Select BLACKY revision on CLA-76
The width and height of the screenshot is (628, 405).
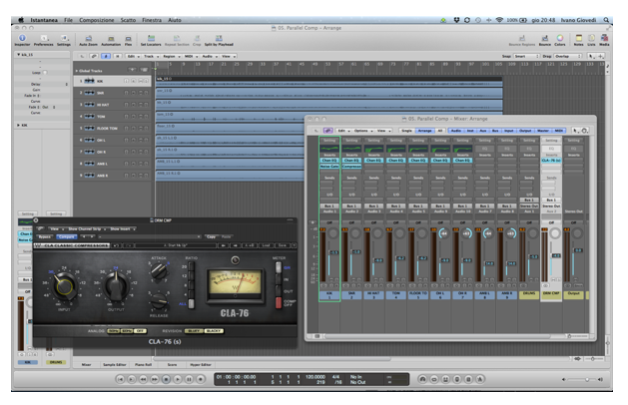tap(214, 331)
